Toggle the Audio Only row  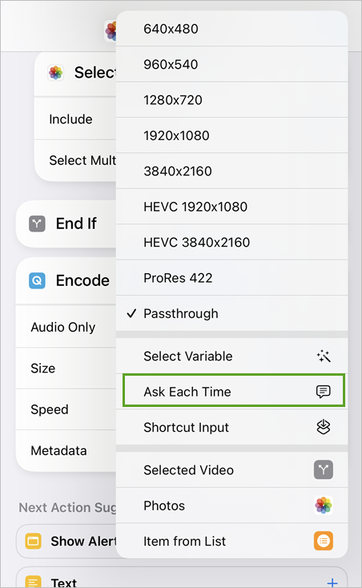pyautogui.click(x=66, y=327)
